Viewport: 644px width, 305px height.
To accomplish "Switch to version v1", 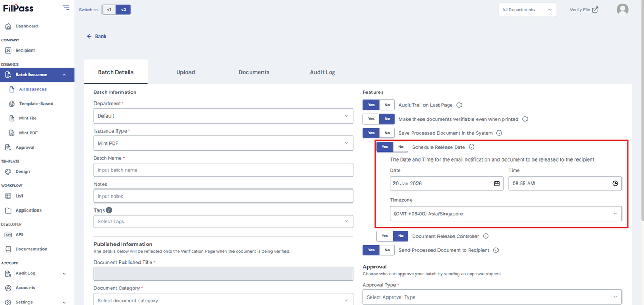I will click(x=109, y=10).
